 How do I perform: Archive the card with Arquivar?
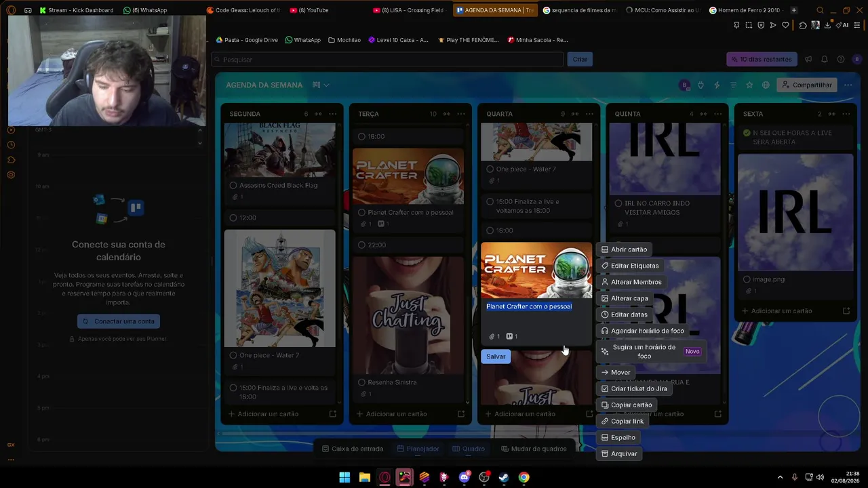tap(619, 453)
